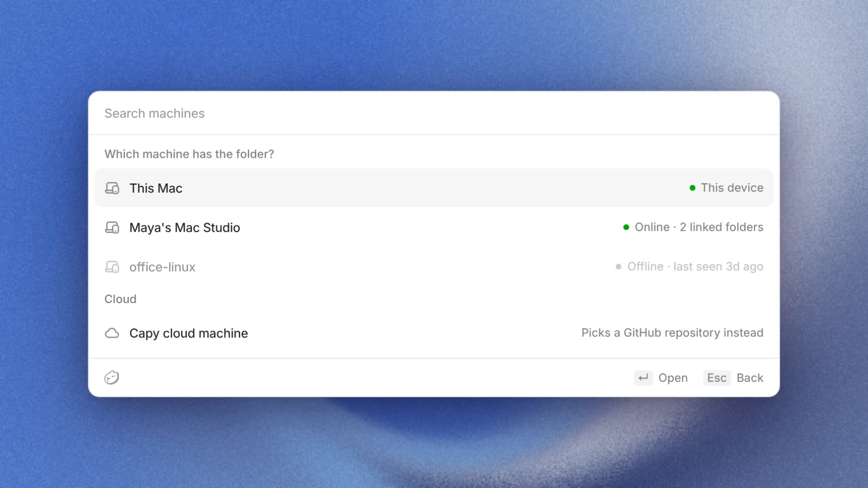This screenshot has height=488, width=868.
Task: Click the Open button in footer
Action: click(x=673, y=378)
